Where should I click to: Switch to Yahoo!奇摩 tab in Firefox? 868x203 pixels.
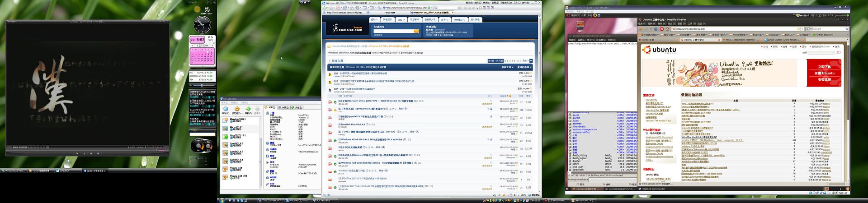(658, 40)
